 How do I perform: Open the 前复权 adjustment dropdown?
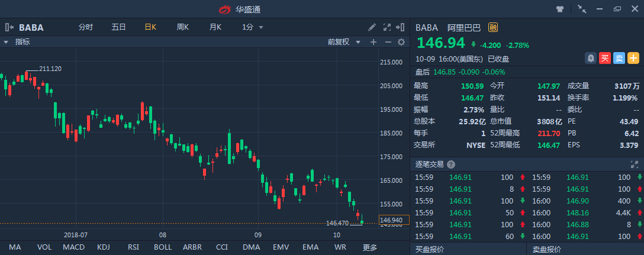click(344, 42)
